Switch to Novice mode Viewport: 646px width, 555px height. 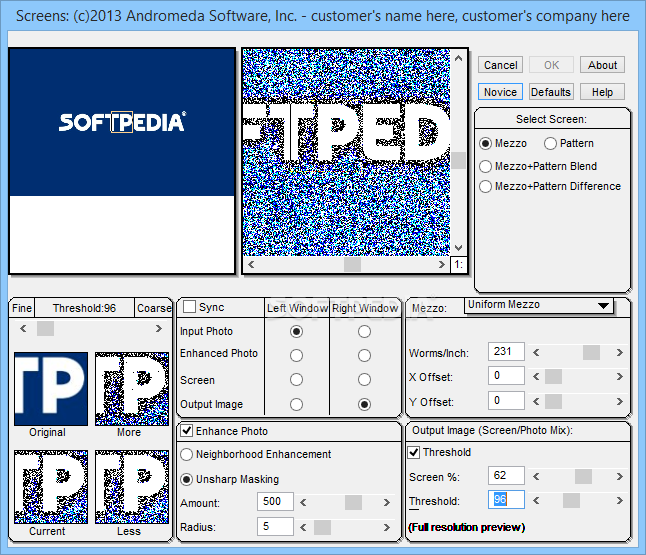pos(500,92)
